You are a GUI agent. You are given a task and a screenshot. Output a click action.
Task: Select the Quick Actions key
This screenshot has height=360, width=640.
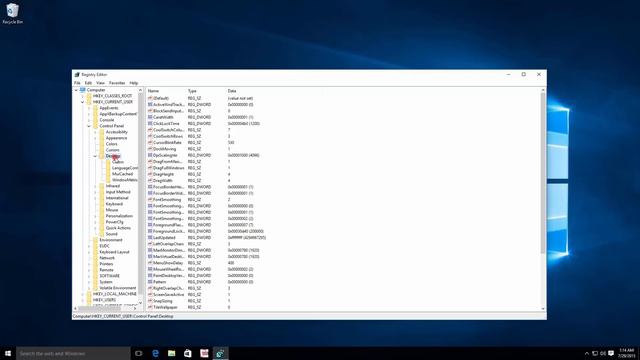click(118, 228)
